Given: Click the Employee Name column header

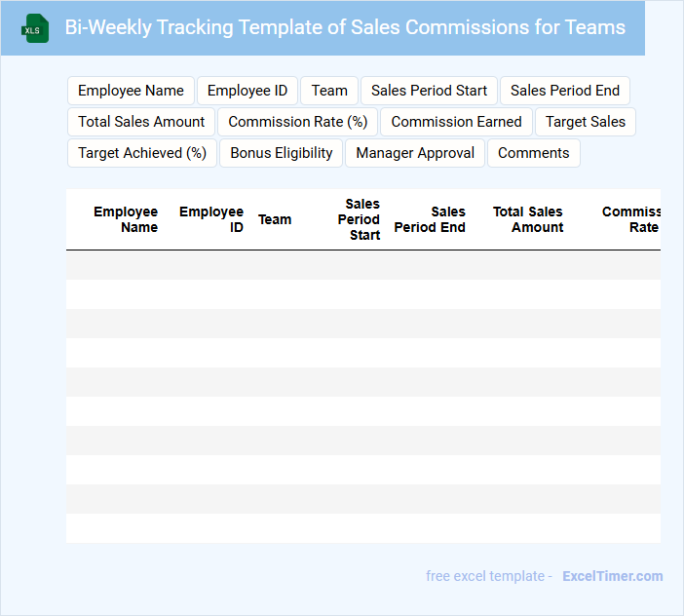Looking at the screenshot, I should click(126, 219).
